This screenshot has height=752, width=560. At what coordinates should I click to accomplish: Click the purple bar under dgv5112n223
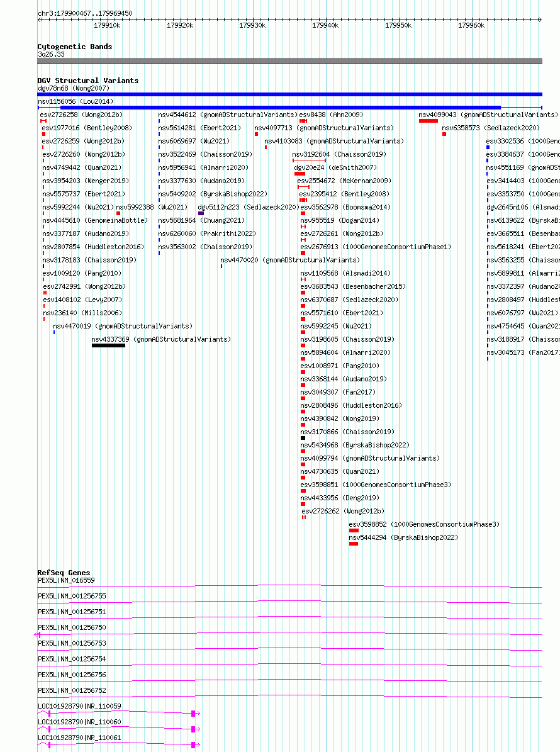coord(201,213)
